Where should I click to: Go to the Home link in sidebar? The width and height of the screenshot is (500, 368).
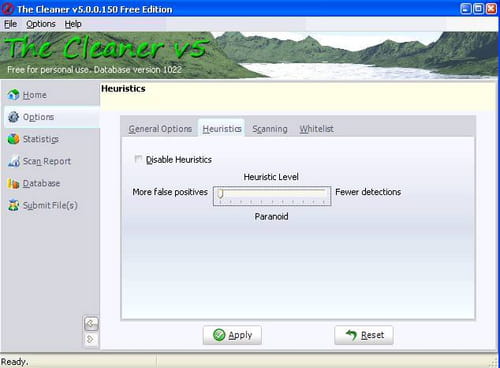[x=35, y=95]
